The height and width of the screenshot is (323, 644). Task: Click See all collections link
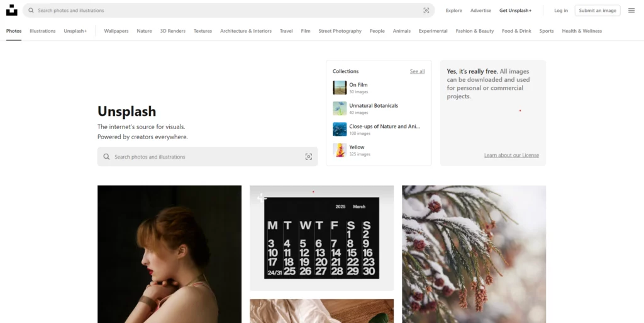click(417, 71)
